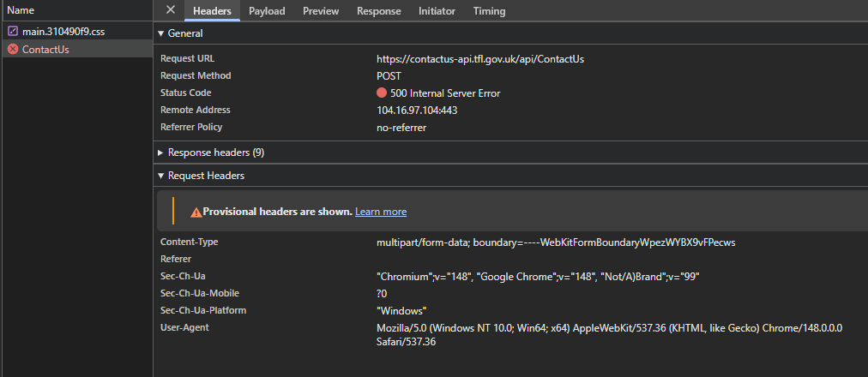The height and width of the screenshot is (377, 868).
Task: Click the 500 Internal Server Error text
Action: click(x=445, y=93)
